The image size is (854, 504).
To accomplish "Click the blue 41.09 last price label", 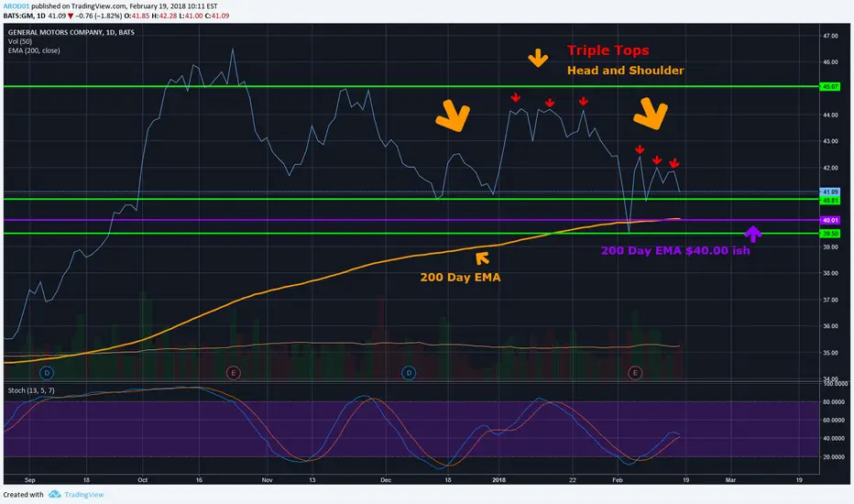I will [x=830, y=192].
